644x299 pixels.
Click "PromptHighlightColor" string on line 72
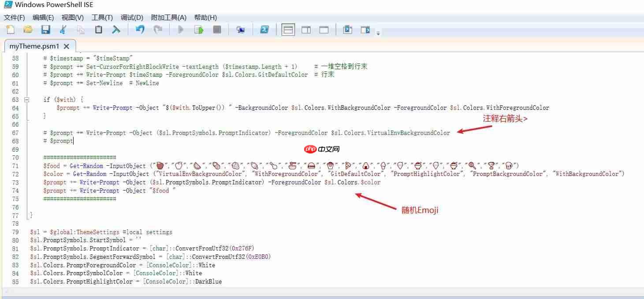click(x=426, y=174)
